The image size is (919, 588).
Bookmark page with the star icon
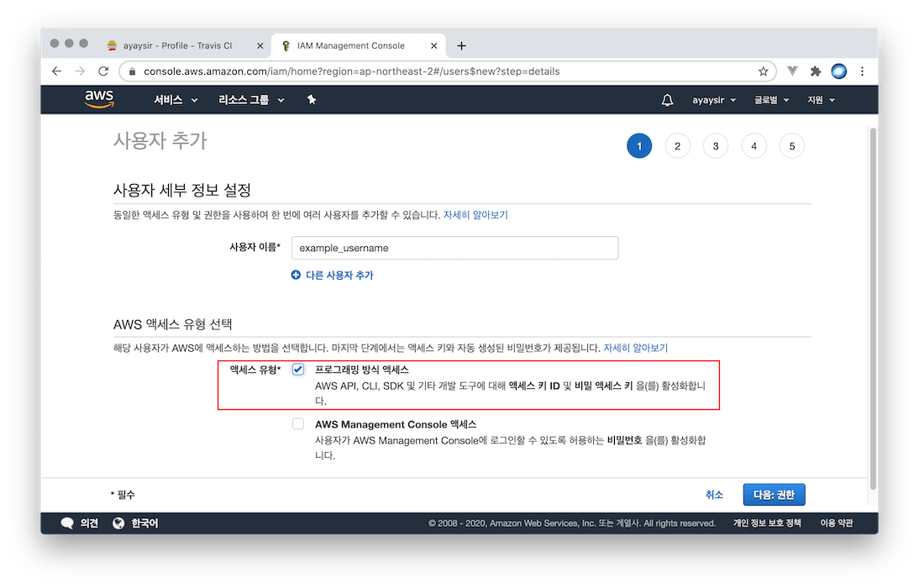(763, 71)
